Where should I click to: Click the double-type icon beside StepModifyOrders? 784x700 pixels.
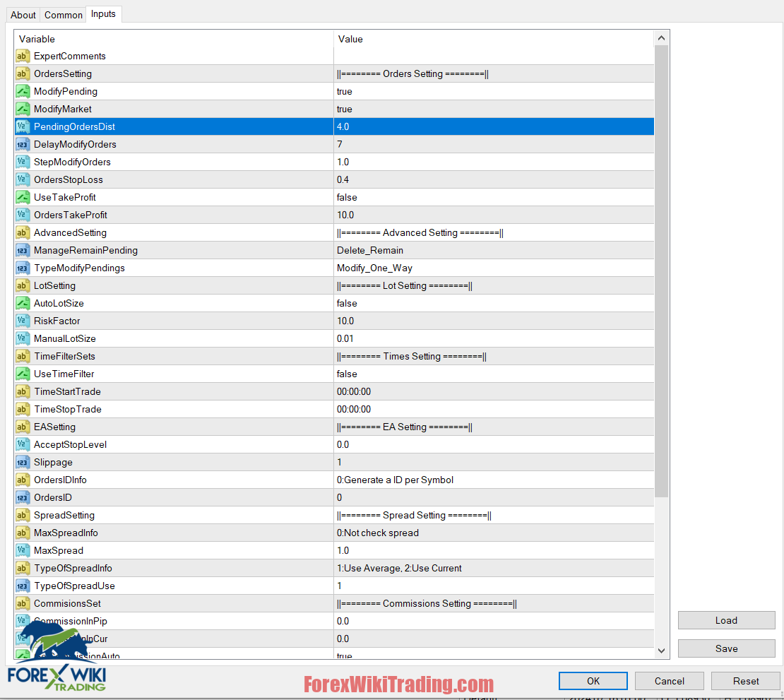(23, 162)
